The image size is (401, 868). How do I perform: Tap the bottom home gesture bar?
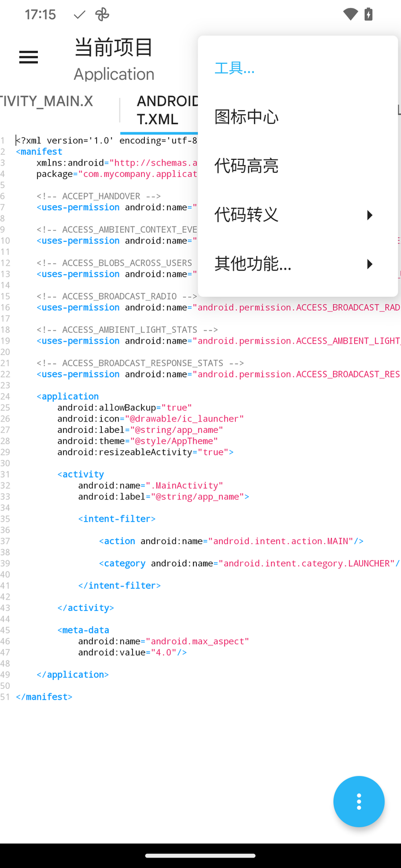(x=200, y=856)
